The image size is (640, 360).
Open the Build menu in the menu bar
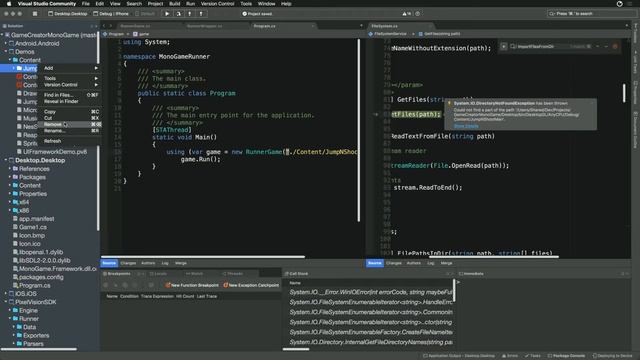pos(175,4)
